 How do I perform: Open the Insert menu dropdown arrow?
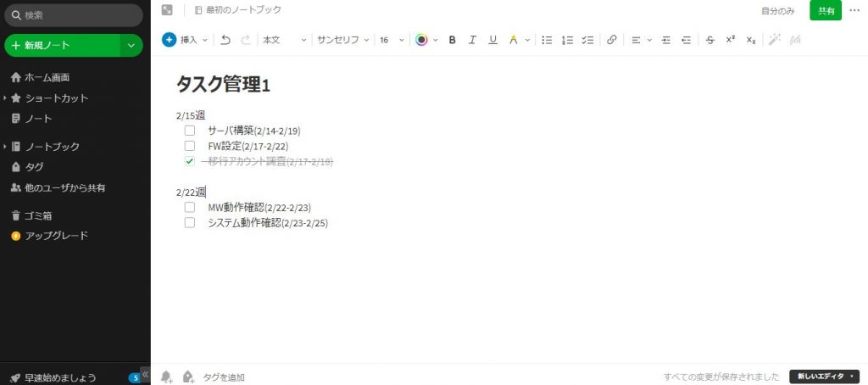tap(205, 40)
